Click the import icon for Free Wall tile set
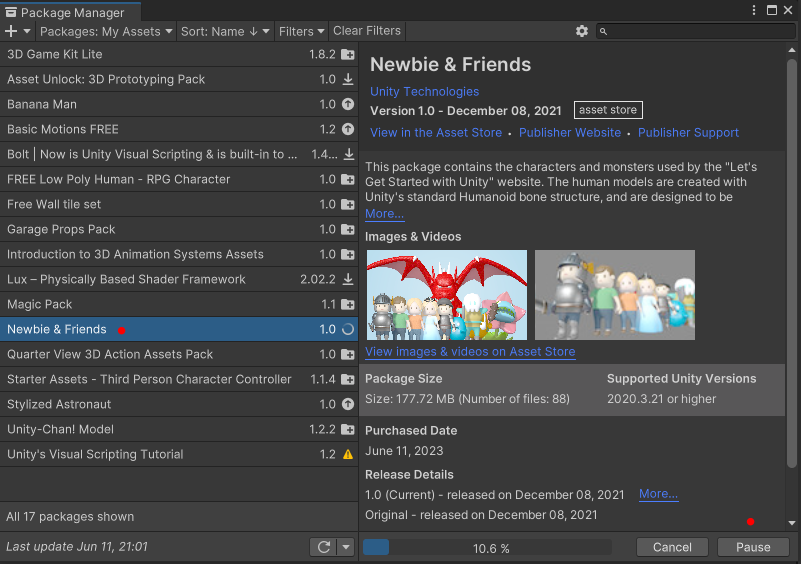 tap(348, 204)
